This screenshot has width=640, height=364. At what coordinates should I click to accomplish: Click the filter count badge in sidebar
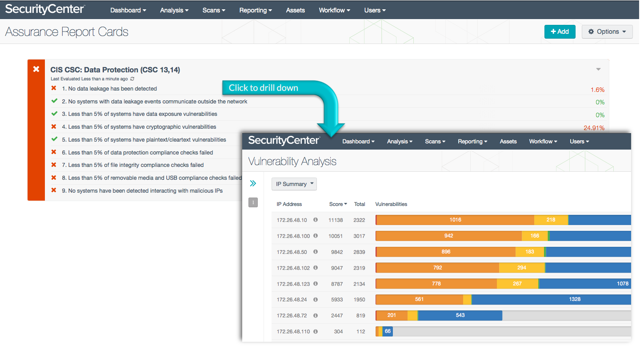253,202
